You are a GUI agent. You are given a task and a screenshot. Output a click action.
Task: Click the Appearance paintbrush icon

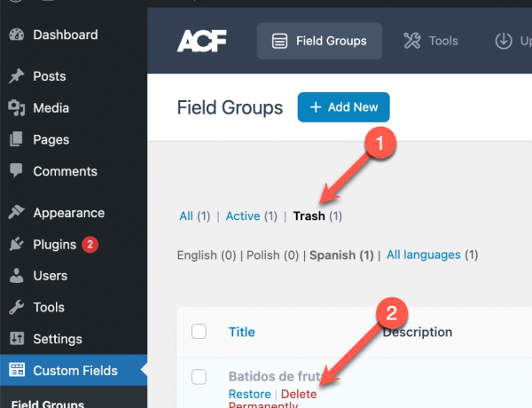16,212
